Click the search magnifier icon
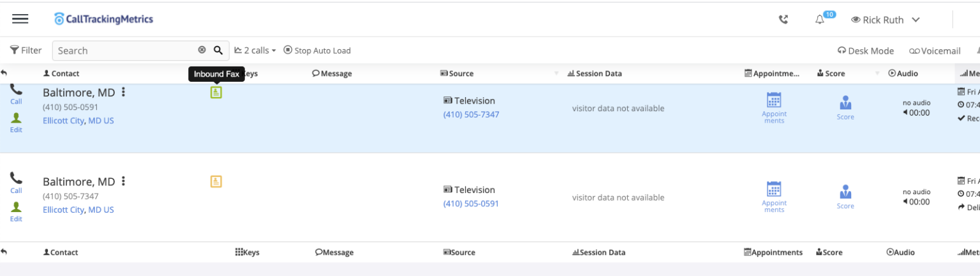 [x=218, y=50]
